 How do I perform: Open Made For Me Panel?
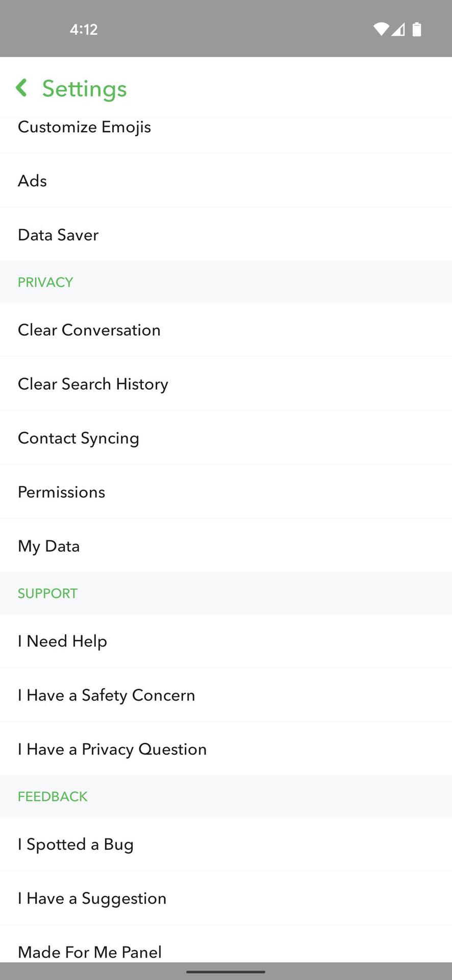(x=90, y=951)
